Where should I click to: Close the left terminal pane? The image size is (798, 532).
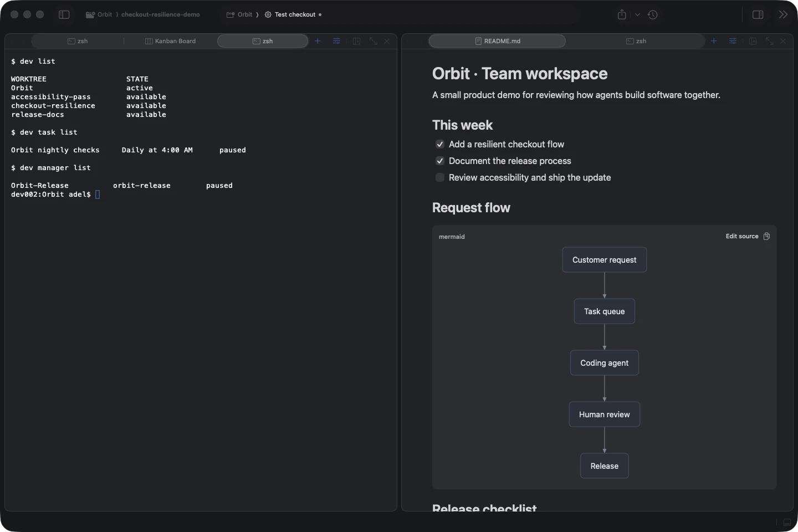tap(387, 41)
